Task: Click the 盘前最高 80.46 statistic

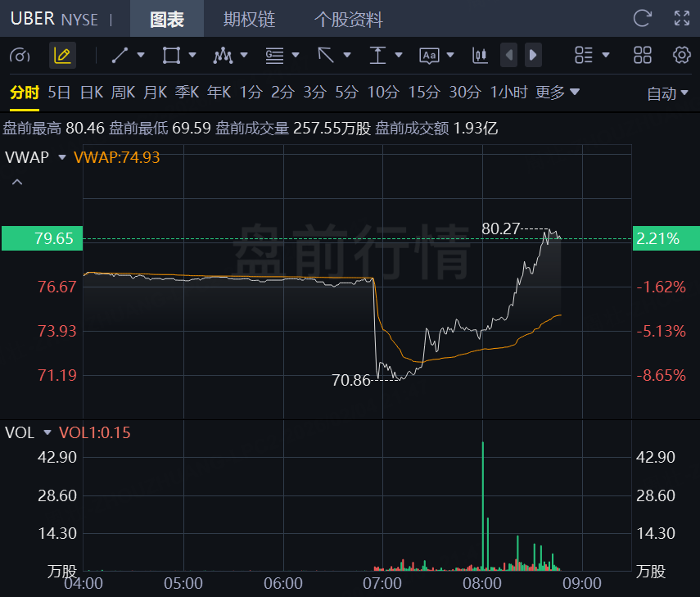Action: [53, 129]
